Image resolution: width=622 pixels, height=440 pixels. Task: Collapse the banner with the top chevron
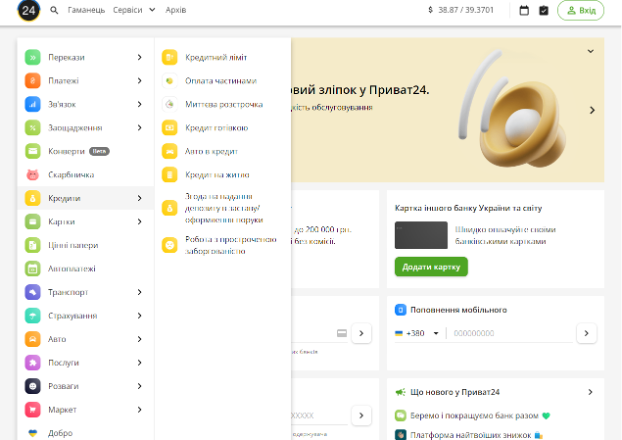590,51
